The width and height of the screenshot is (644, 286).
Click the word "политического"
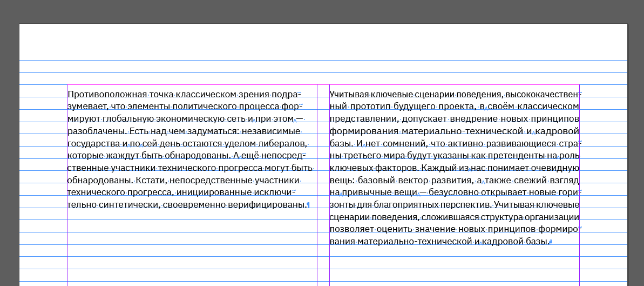205,107
